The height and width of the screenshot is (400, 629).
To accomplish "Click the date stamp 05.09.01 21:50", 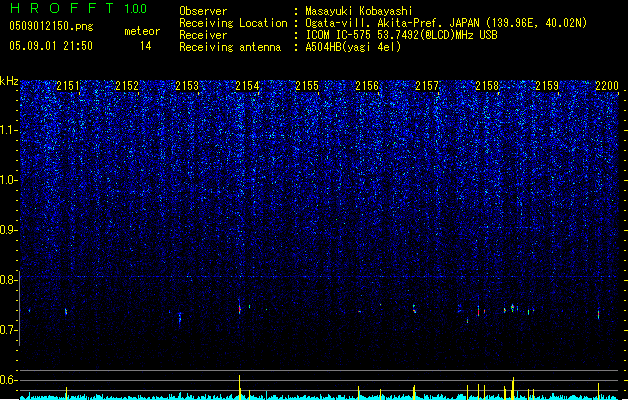I will coord(51,46).
